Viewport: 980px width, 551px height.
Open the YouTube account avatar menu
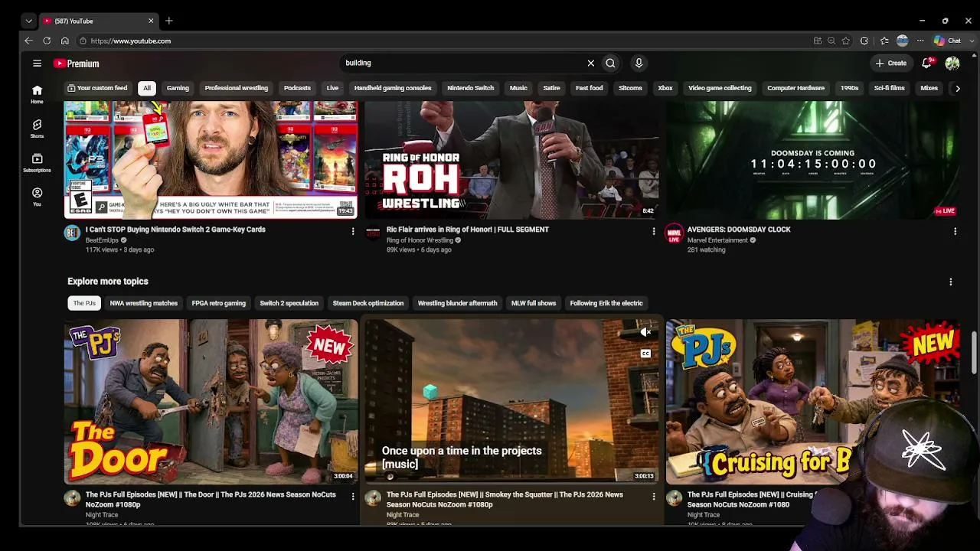click(952, 64)
